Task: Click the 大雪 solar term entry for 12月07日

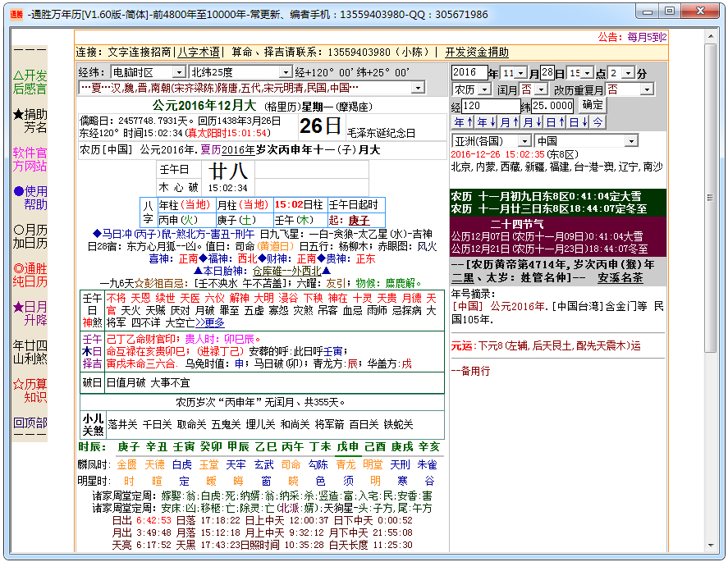Action: click(547, 236)
